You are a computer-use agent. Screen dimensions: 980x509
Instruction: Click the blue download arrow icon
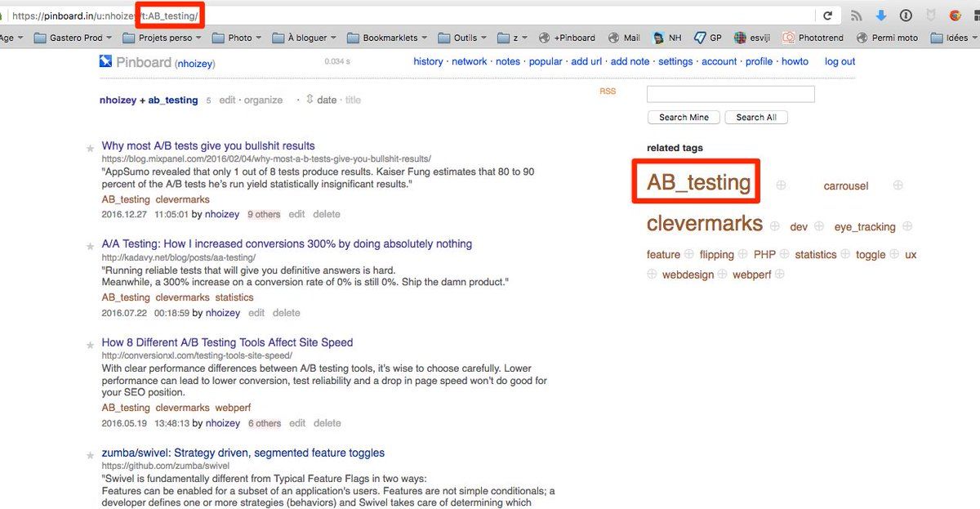point(881,16)
